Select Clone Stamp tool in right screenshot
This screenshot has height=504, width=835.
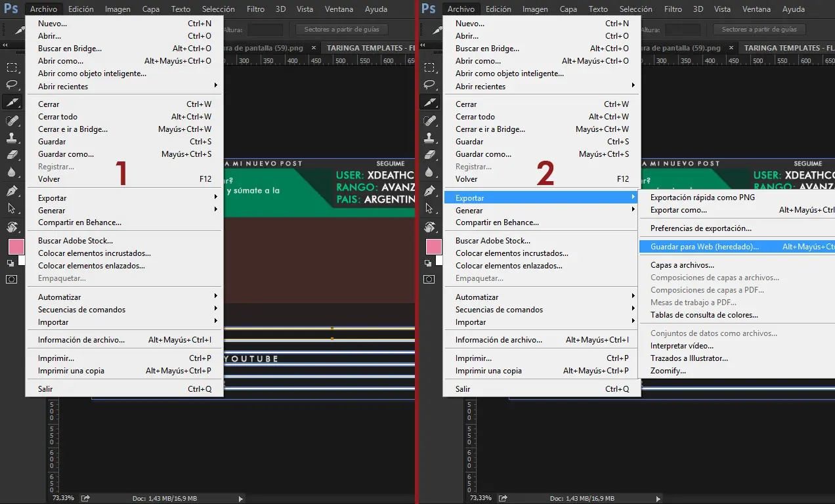tap(429, 138)
